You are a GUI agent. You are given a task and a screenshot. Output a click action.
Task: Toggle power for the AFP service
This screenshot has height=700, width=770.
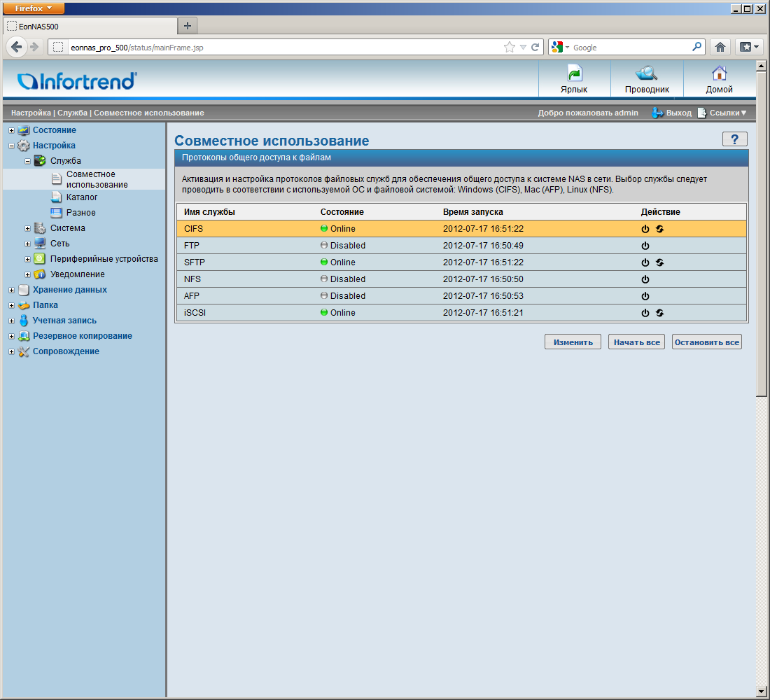coord(645,295)
